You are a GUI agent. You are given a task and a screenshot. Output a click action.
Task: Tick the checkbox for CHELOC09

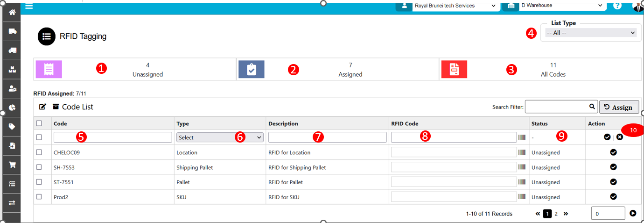(39, 152)
